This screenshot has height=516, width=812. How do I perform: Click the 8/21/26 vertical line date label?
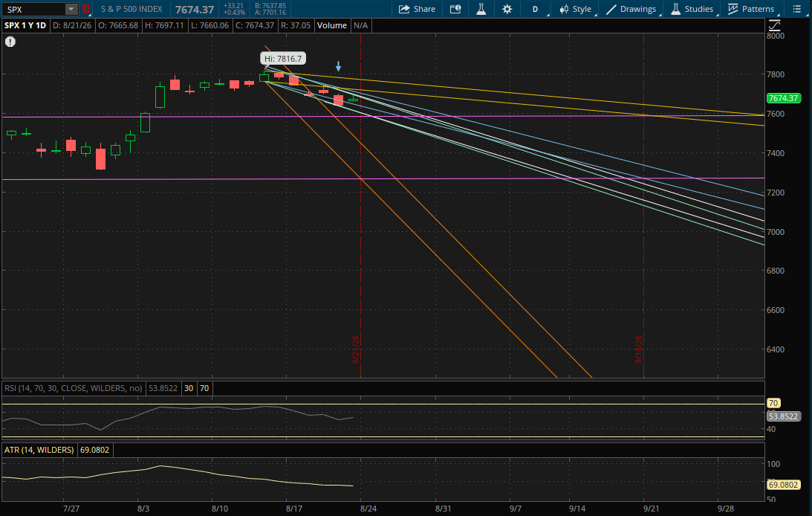pyautogui.click(x=356, y=349)
